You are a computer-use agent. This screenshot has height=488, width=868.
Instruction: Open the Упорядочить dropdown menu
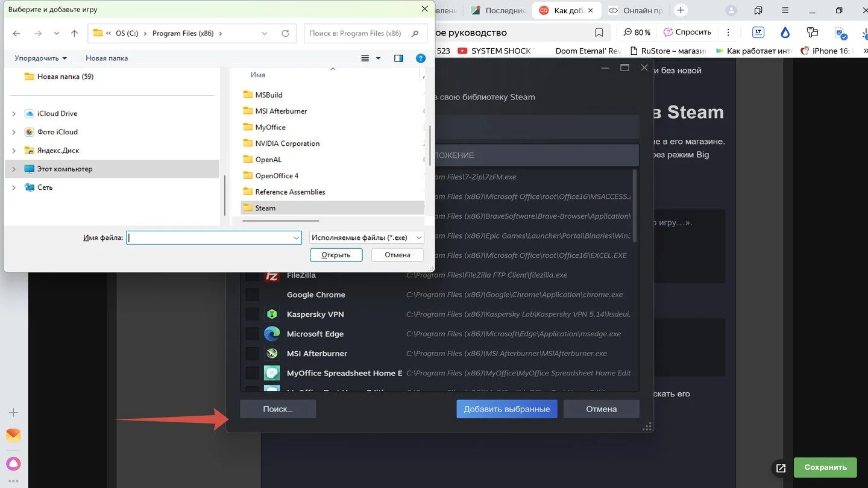[x=41, y=58]
